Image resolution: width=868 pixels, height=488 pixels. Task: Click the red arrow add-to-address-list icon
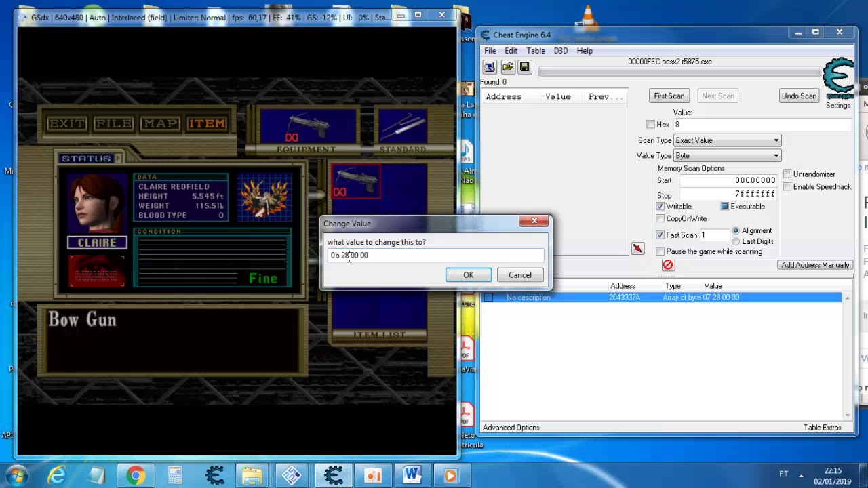click(x=637, y=249)
